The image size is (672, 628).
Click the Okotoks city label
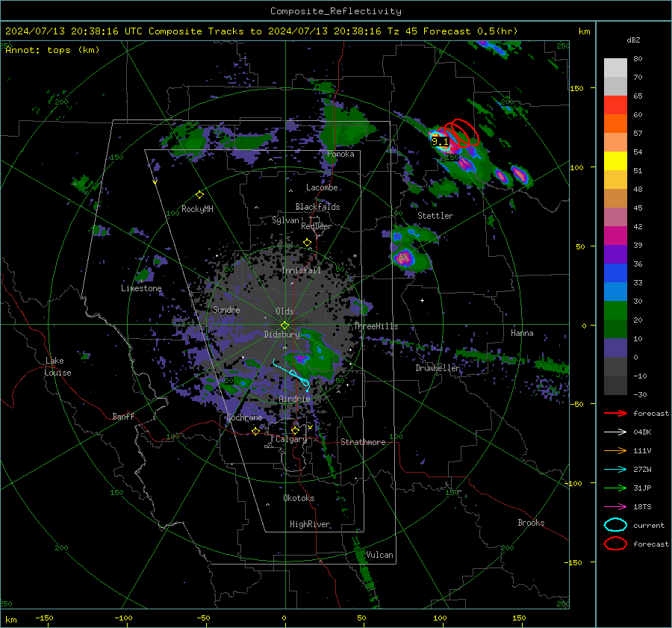[x=299, y=498]
